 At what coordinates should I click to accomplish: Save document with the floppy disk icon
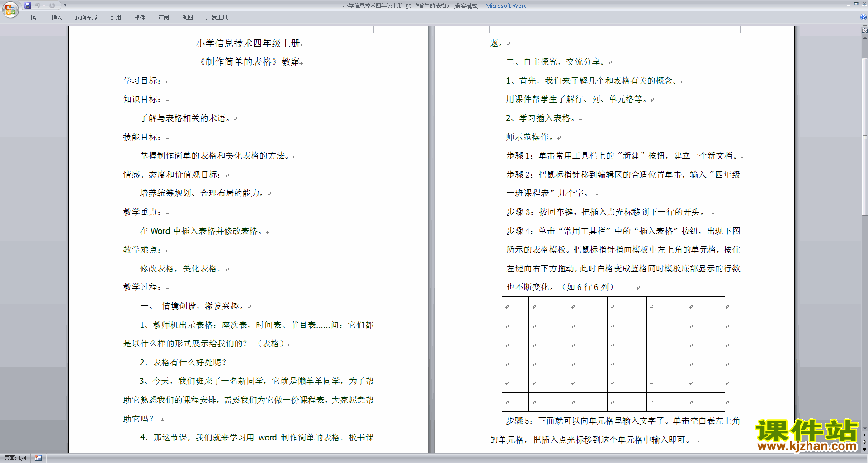[28, 5]
